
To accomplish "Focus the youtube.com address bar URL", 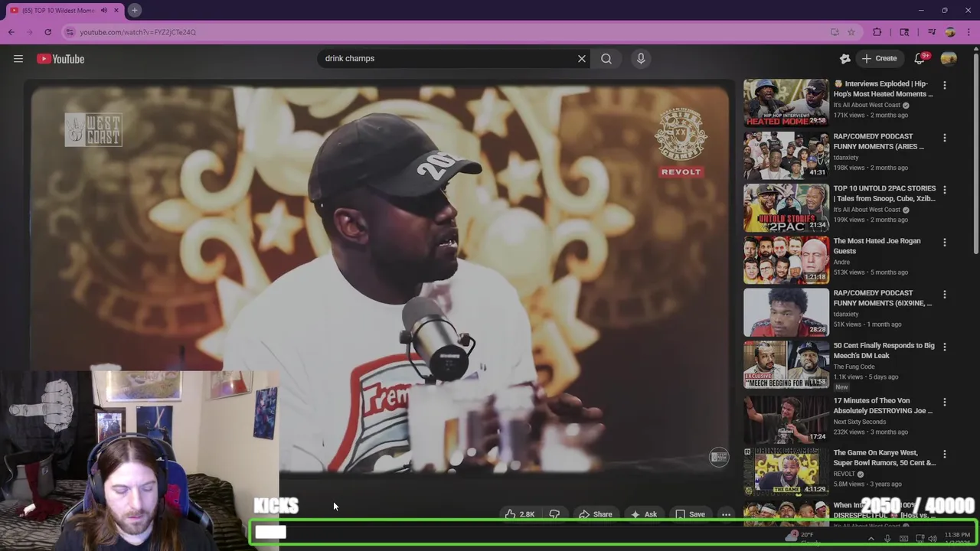I will click(x=138, y=32).
